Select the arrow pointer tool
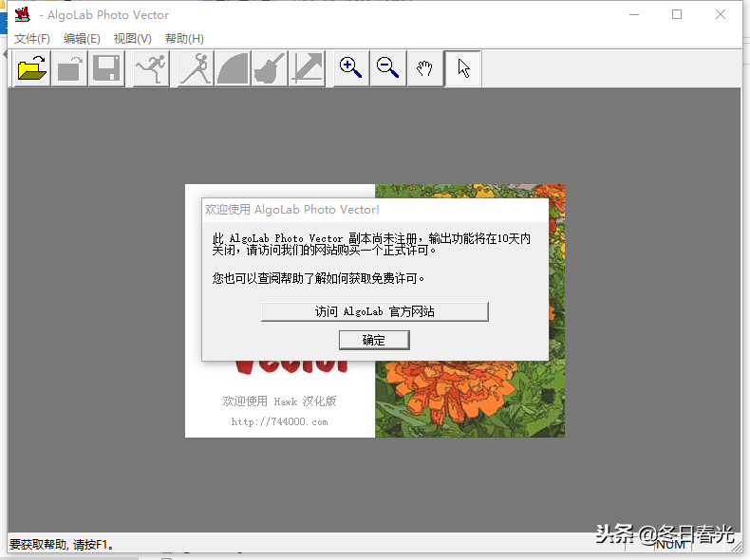This screenshot has width=750, height=560. coord(462,68)
